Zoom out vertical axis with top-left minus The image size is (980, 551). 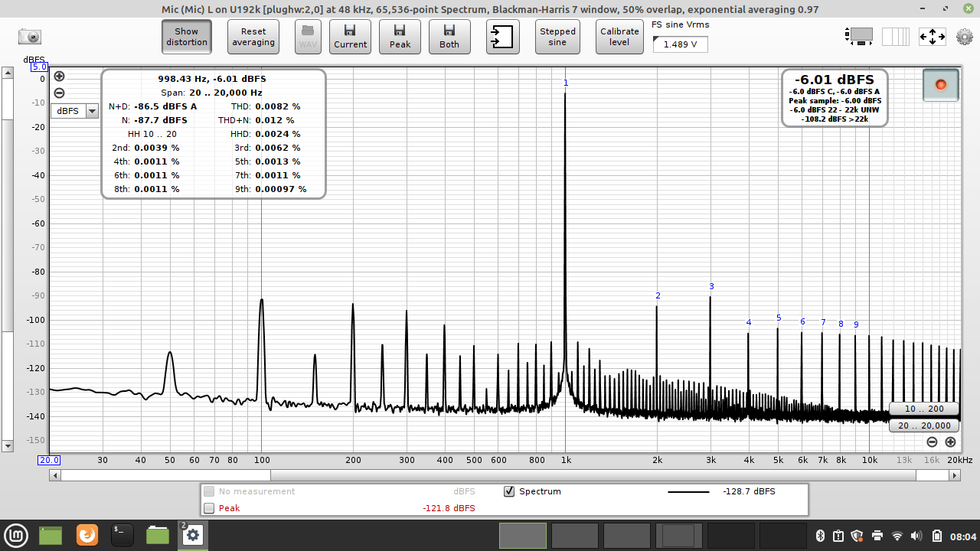(x=59, y=93)
